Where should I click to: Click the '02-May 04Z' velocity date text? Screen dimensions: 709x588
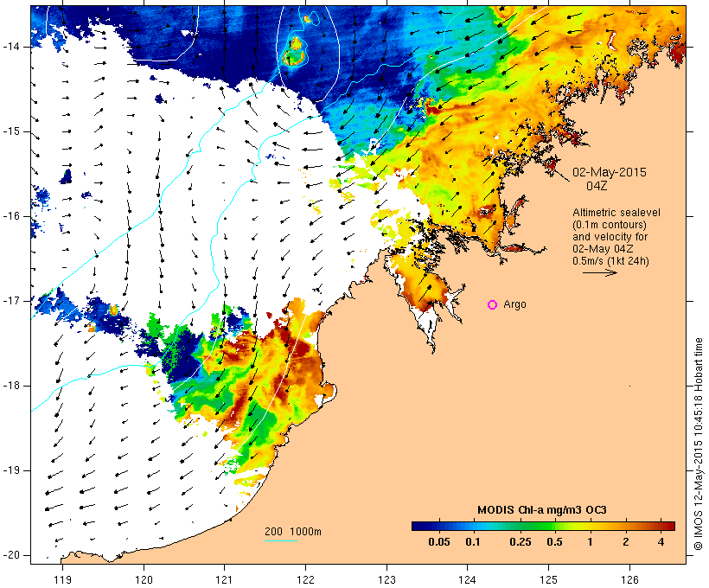pyautogui.click(x=603, y=249)
